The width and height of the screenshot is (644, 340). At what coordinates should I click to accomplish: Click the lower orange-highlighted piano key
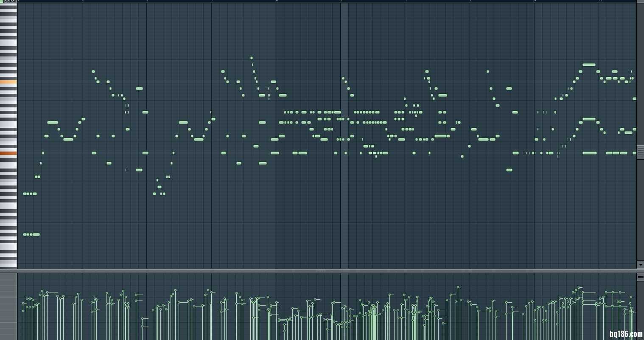8,153
